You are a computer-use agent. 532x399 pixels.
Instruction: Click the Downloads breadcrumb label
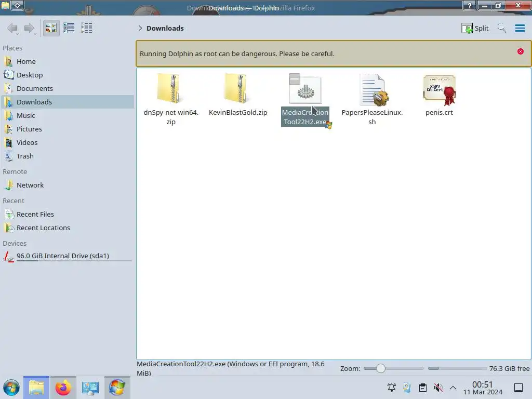(x=165, y=28)
